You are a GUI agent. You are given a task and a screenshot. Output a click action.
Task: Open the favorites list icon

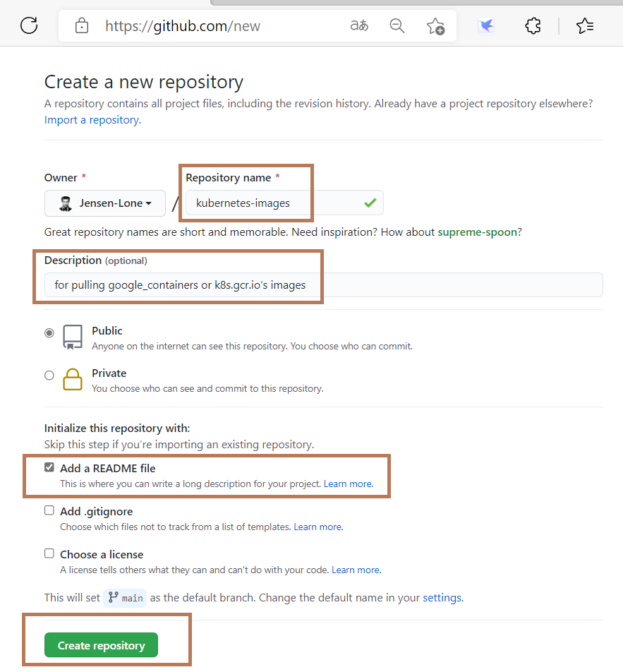(x=585, y=25)
